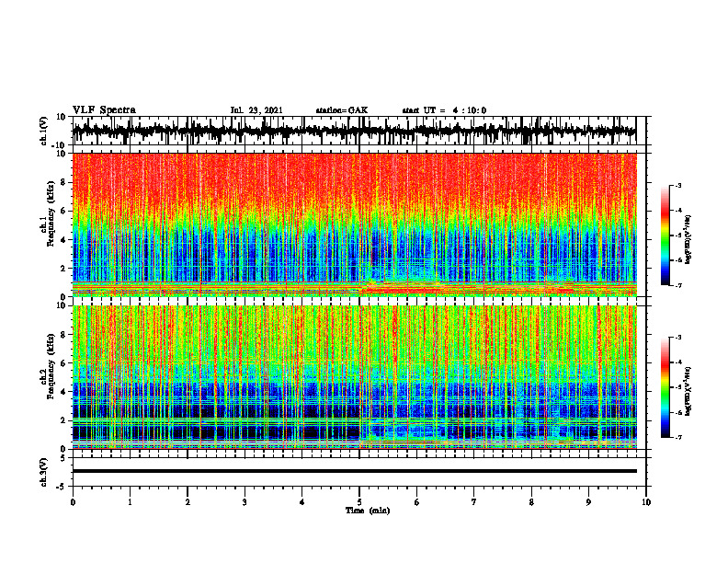
Task: Click the ch.2 spectrogram colorbar
Action: (x=665, y=387)
